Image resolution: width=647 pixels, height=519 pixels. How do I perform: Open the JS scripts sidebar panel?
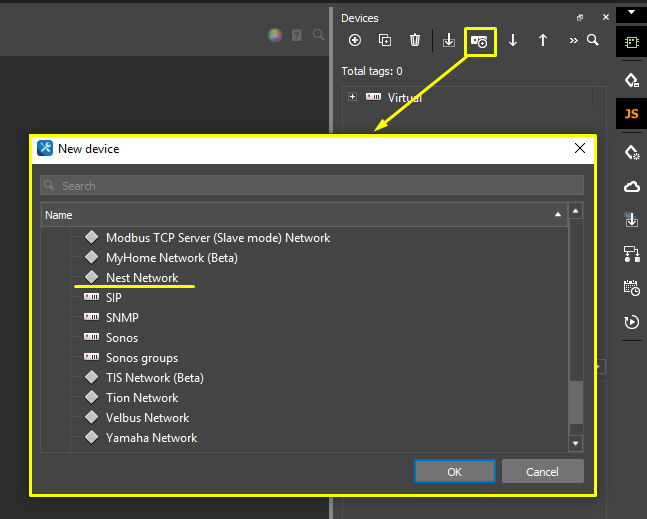pyautogui.click(x=631, y=114)
